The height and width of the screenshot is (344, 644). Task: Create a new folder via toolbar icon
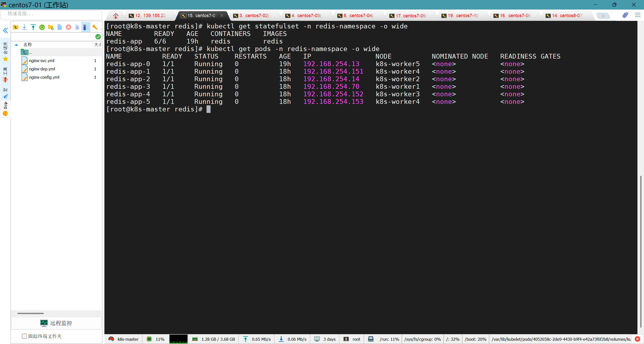(x=51, y=27)
